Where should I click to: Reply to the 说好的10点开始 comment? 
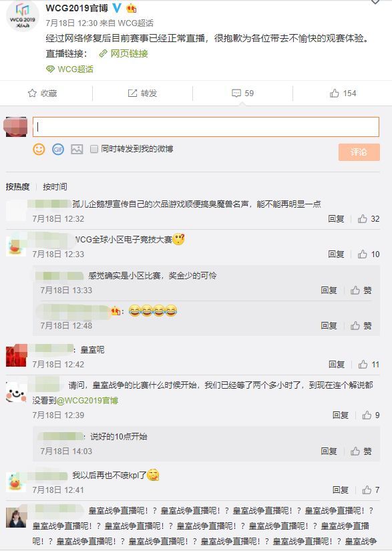[x=329, y=451]
